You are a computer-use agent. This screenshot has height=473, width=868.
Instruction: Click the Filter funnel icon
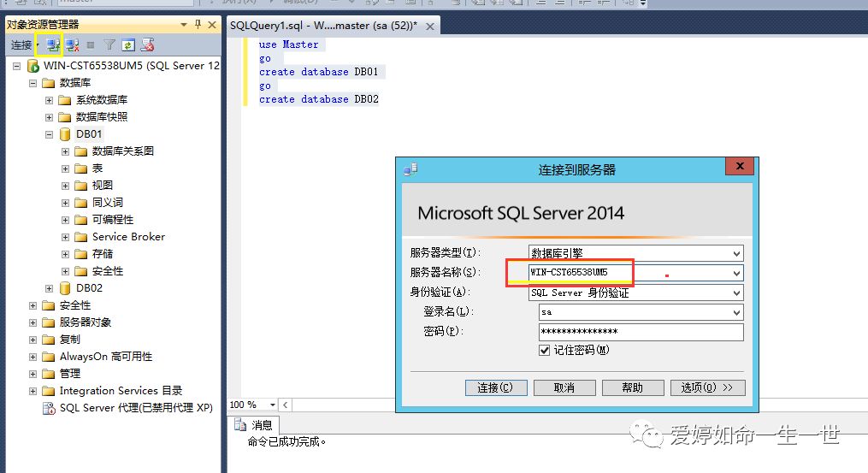click(x=109, y=45)
